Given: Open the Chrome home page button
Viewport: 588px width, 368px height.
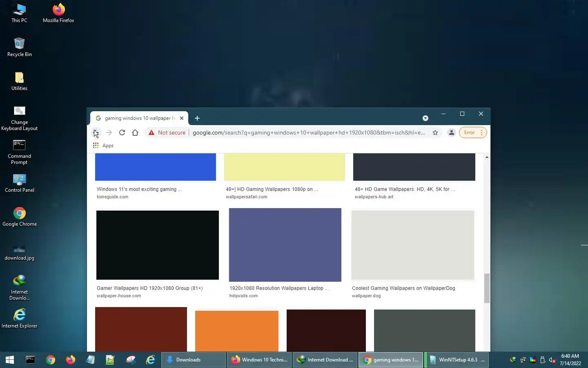Looking at the screenshot, I should [x=135, y=132].
